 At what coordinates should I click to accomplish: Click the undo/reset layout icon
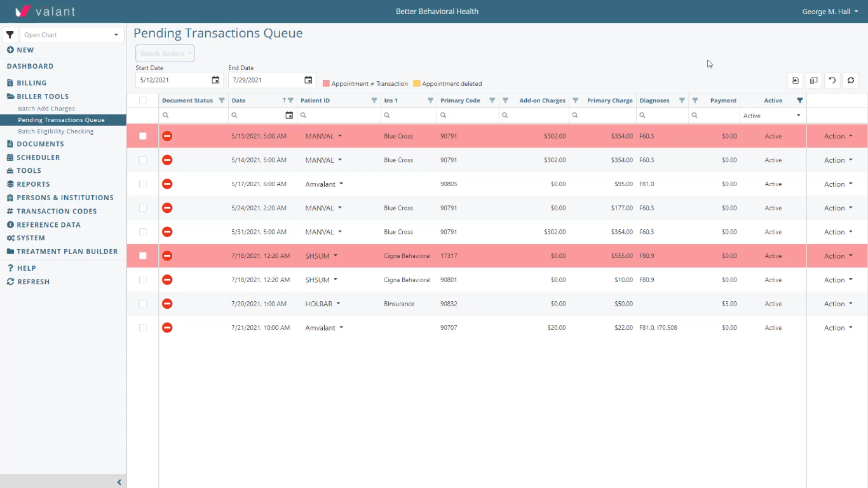(x=832, y=80)
